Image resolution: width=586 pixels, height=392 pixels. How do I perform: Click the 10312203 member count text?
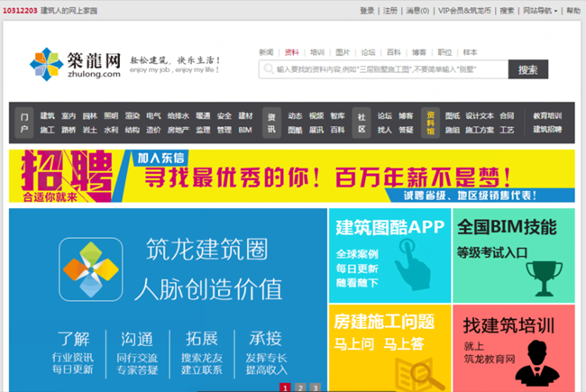(x=20, y=11)
